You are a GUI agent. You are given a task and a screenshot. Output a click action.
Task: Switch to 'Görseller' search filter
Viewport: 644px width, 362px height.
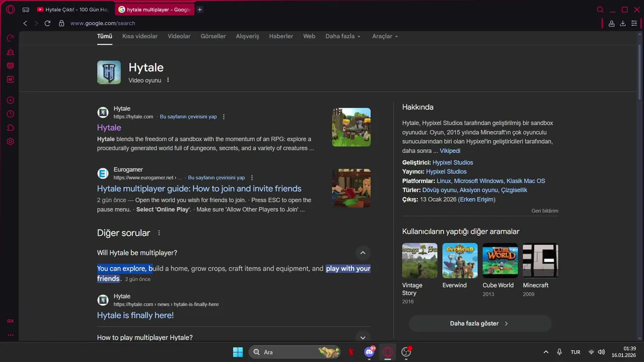(x=213, y=36)
